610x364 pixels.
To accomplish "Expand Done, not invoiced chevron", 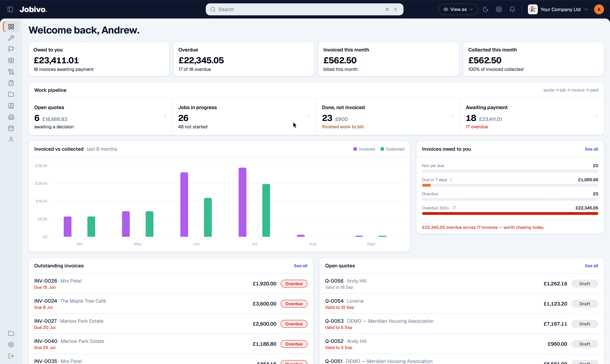I will click(453, 117).
